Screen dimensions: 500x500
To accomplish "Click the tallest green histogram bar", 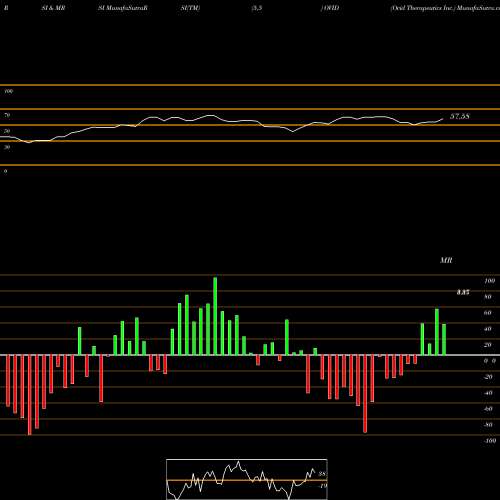I will point(215,316).
